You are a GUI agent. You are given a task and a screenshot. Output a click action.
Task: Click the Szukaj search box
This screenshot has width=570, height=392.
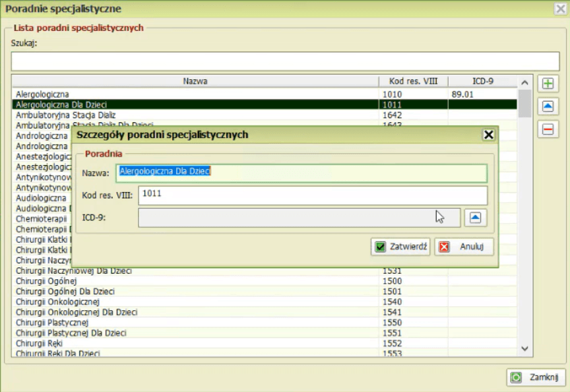tap(285, 61)
